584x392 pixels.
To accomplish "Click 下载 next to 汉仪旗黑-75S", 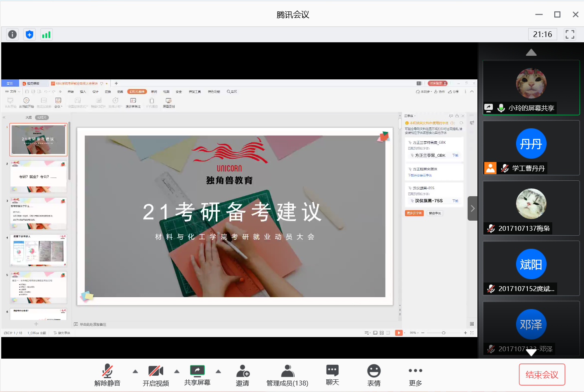I will pyautogui.click(x=455, y=201).
